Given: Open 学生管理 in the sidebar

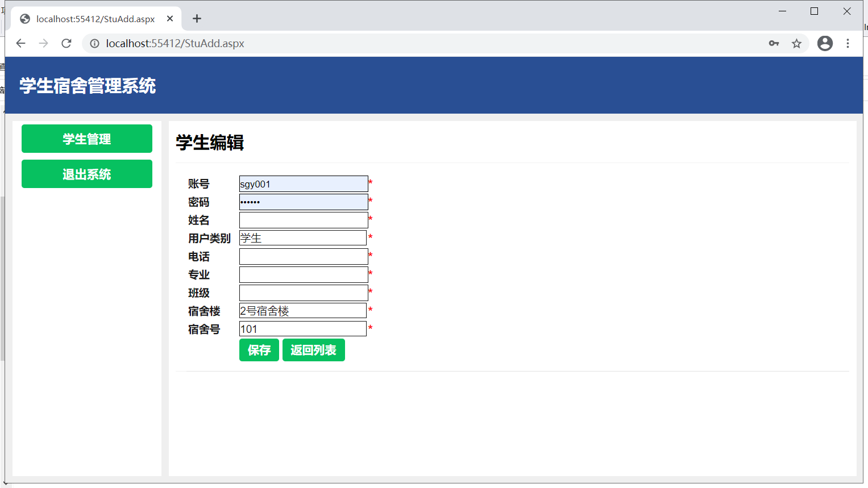Looking at the screenshot, I should pyautogui.click(x=87, y=139).
